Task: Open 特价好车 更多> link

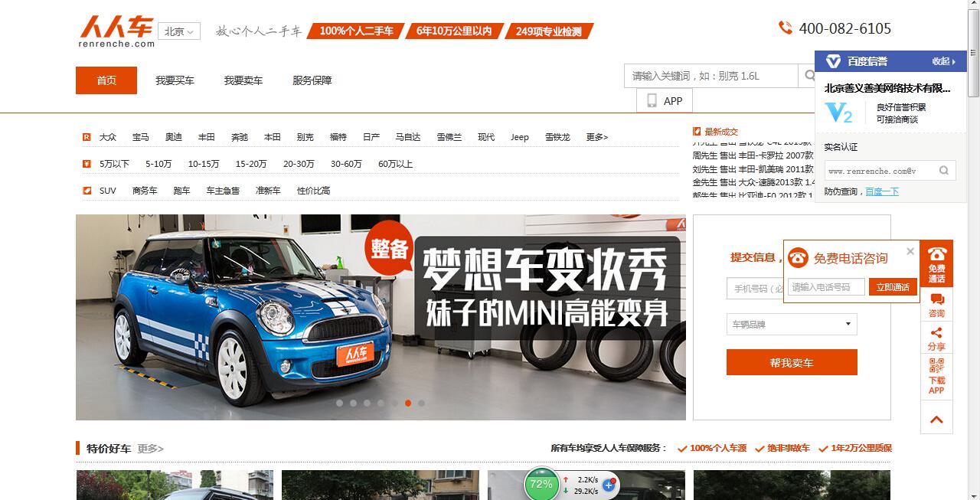Action: click(150, 449)
